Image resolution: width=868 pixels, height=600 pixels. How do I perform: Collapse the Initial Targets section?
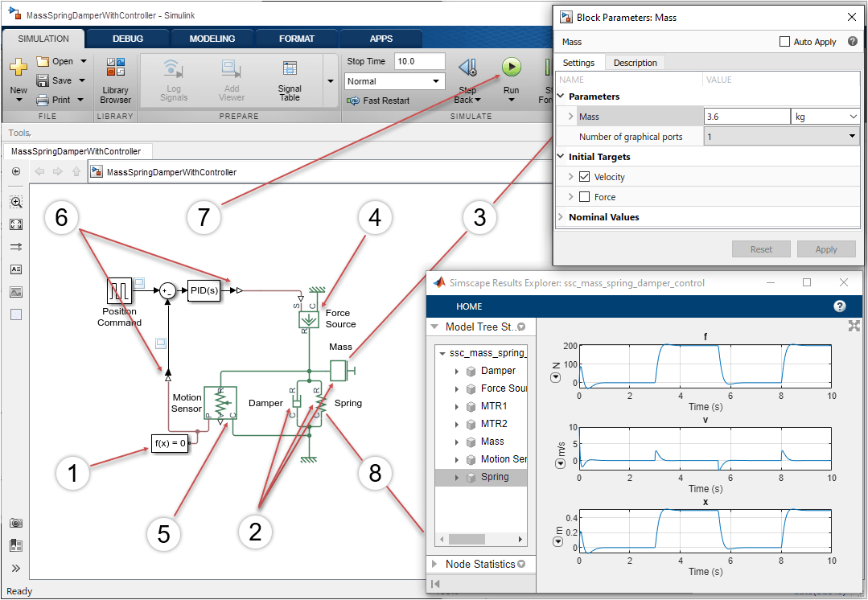pos(561,157)
